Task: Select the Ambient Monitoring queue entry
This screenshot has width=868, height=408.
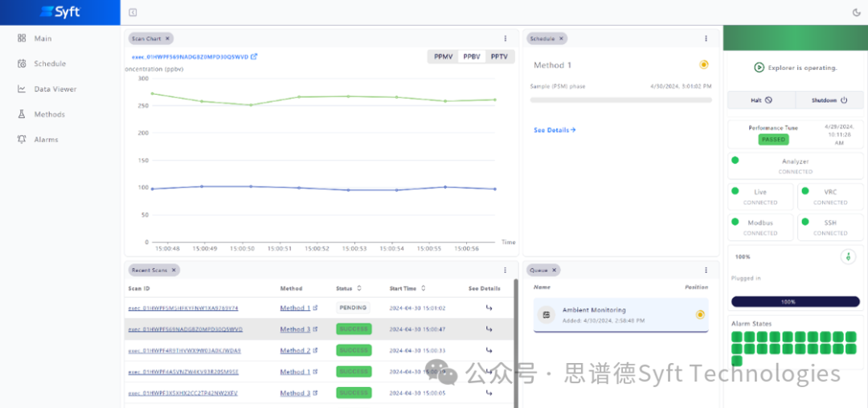Action: (620, 315)
